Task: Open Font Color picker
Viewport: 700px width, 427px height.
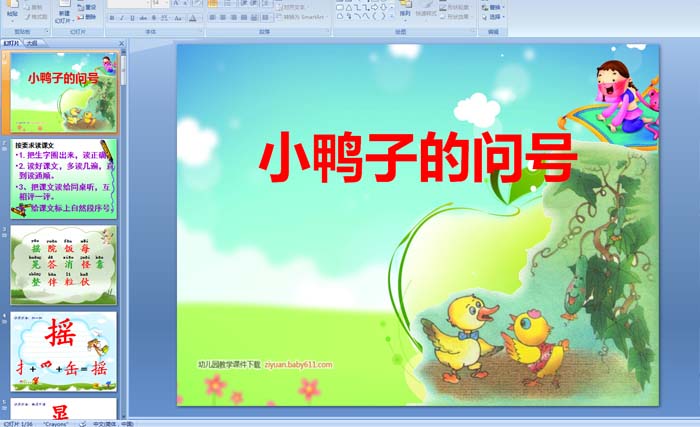Action: [x=193, y=18]
